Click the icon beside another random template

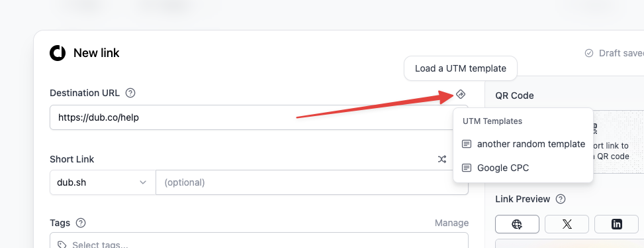[467, 144]
